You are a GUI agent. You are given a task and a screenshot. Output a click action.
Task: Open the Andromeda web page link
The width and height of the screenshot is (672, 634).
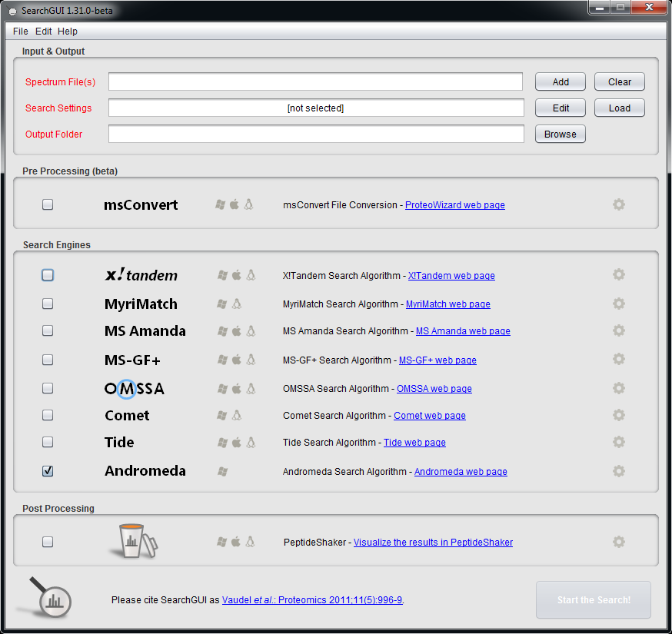461,472
